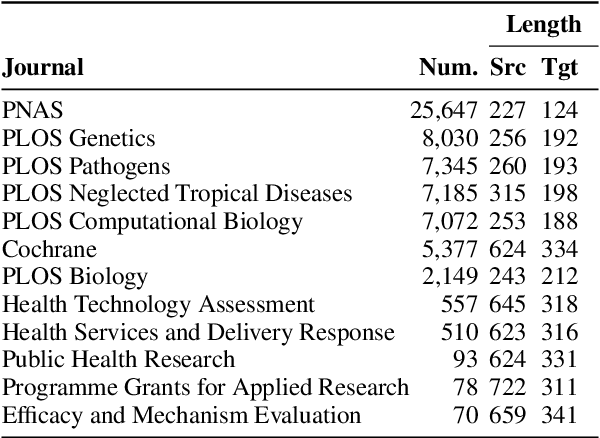600x438 pixels.
Task: Select Efficacy and Mechanism Evaluation entry
Action: (x=181, y=414)
